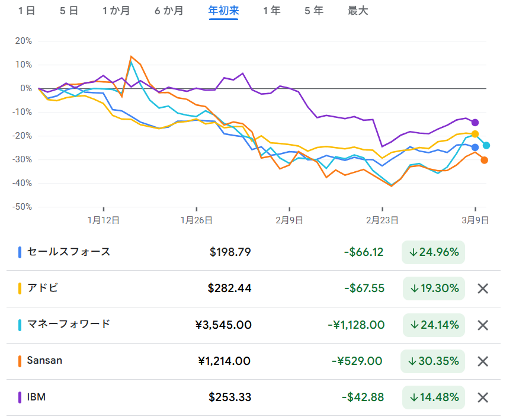Click the ↓24.96% badge for セールスフォース

[x=434, y=252]
